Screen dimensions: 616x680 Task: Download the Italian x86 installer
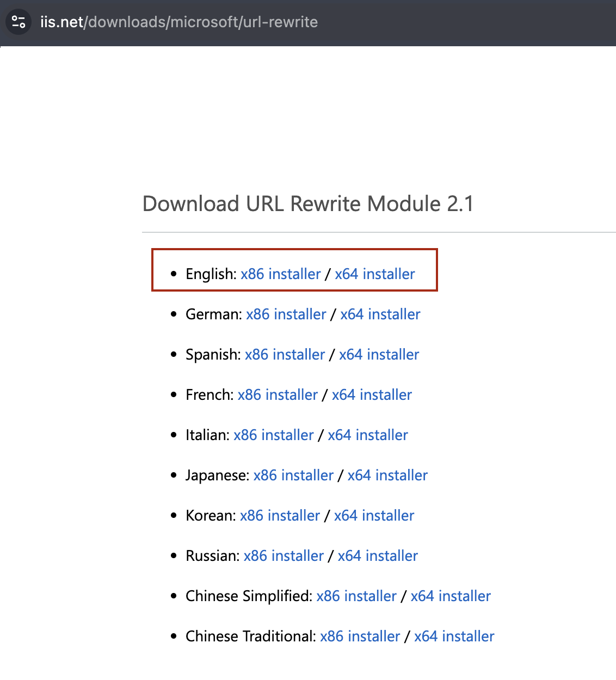(x=274, y=435)
